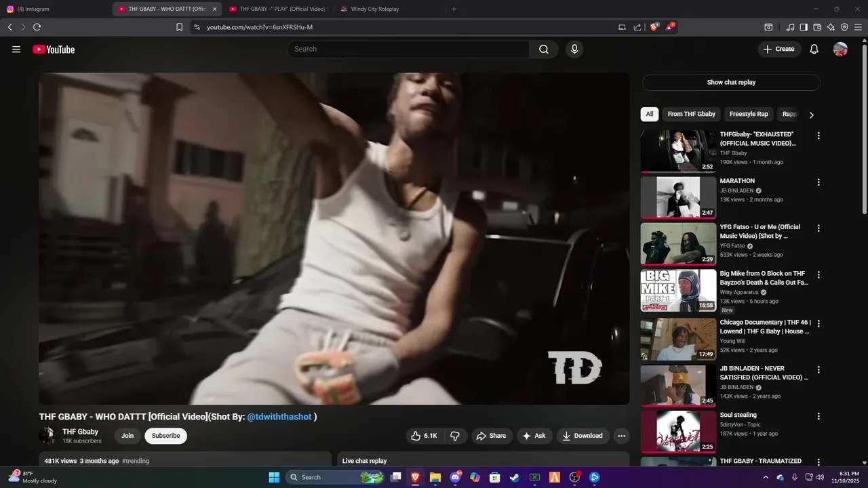Open options menu for NEVER SATISFIED video
868x488 pixels.
tap(818, 370)
